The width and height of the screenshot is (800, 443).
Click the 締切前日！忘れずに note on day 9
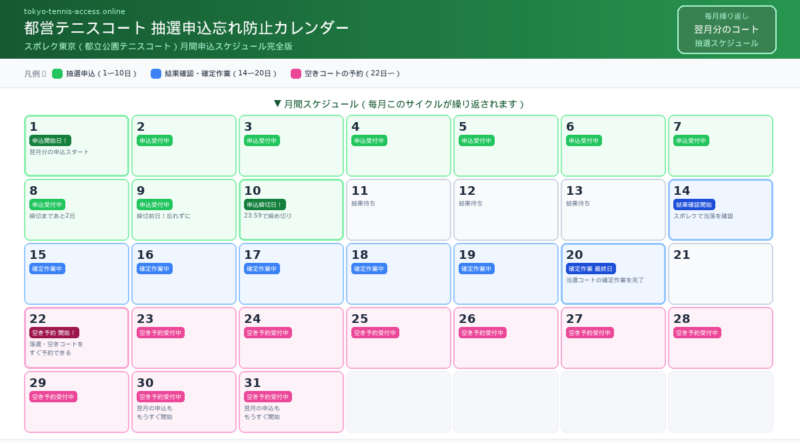(x=163, y=216)
